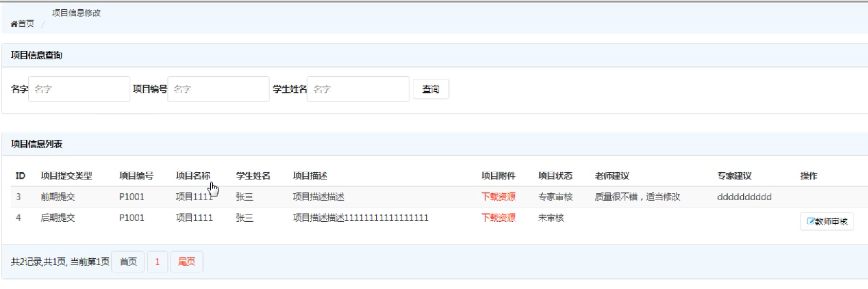Viewport: 868px width, 289px height.
Task: Click the 操作 column header
Action: click(x=809, y=176)
